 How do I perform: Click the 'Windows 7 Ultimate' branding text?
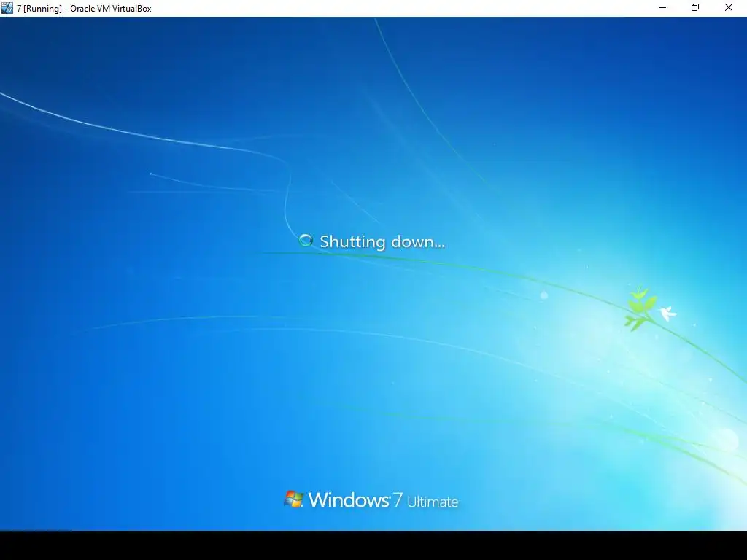[x=383, y=500]
